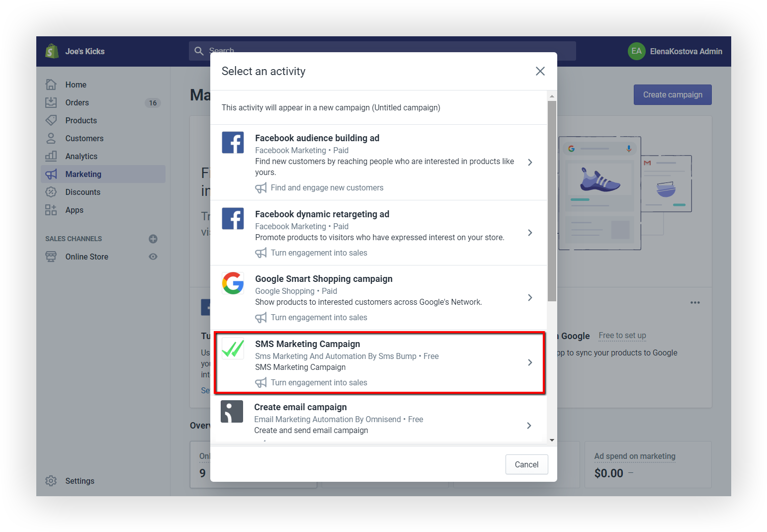
Task: Click the search input field
Action: [382, 51]
